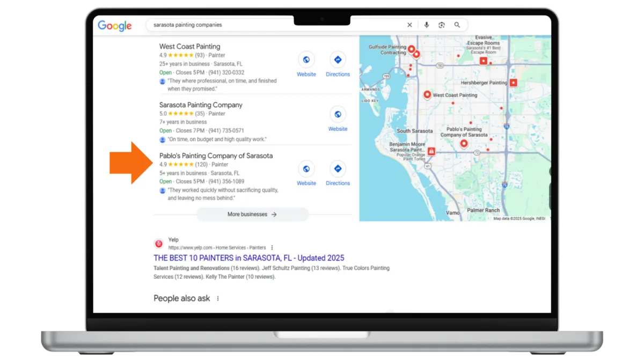The image size is (644, 362).
Task: Click the Google logo
Action: (114, 26)
